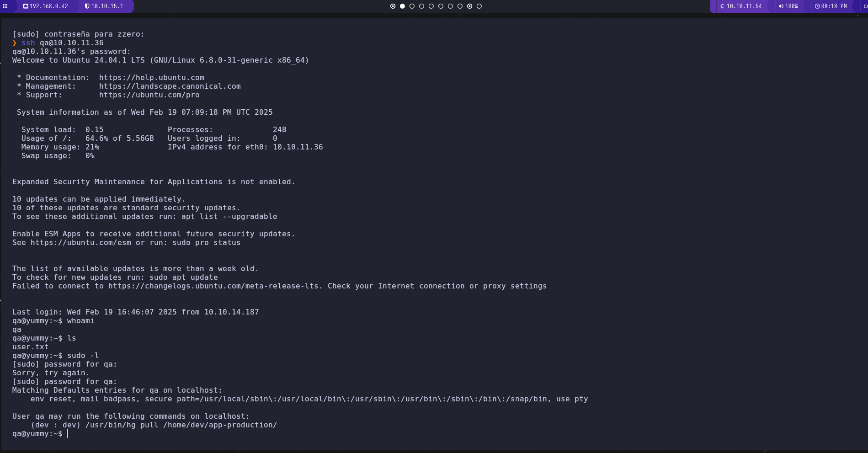Image resolution: width=868 pixels, height=453 pixels.
Task: Click the 'sudo -l' command
Action: pos(83,356)
